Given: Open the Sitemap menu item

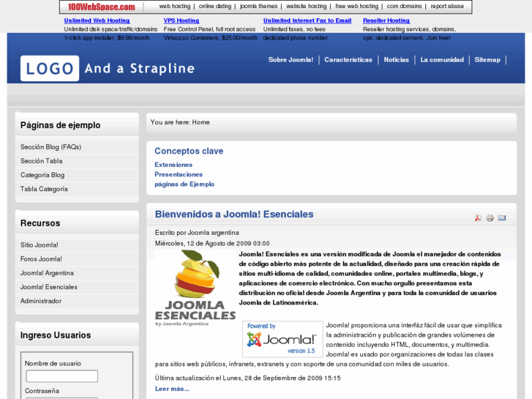Looking at the screenshot, I should [x=487, y=60].
